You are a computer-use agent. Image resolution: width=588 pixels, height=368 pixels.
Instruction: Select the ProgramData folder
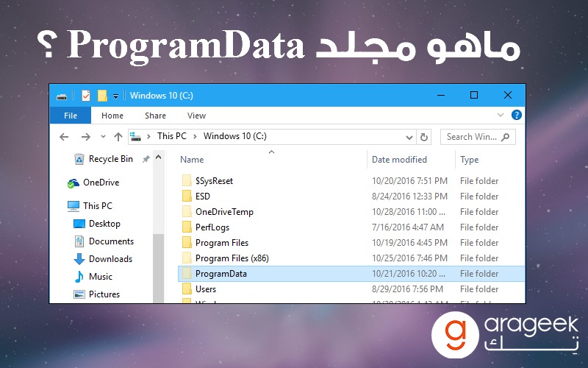pyautogui.click(x=351, y=274)
